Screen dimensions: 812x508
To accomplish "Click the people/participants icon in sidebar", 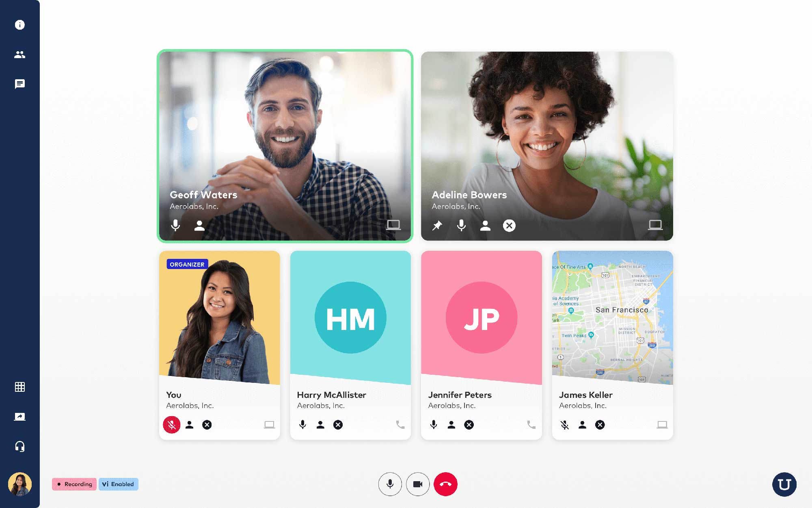I will click(x=20, y=54).
